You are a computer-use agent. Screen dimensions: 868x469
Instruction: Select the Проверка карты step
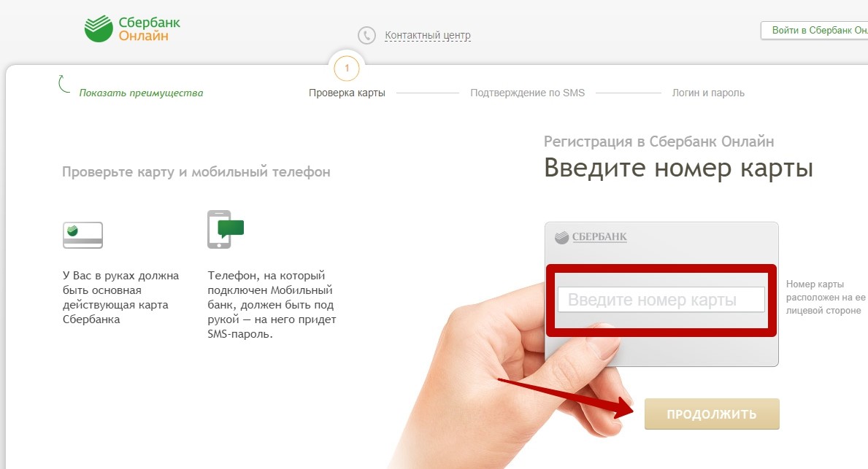(347, 93)
